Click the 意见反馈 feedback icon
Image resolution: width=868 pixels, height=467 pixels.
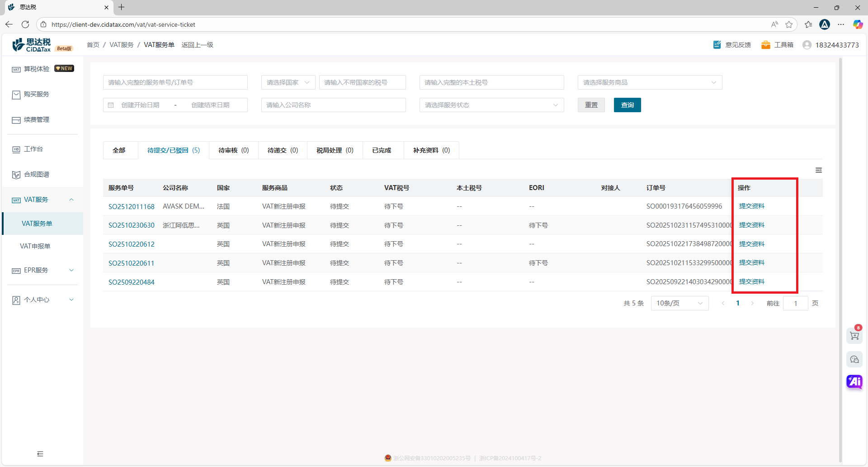[x=717, y=45]
